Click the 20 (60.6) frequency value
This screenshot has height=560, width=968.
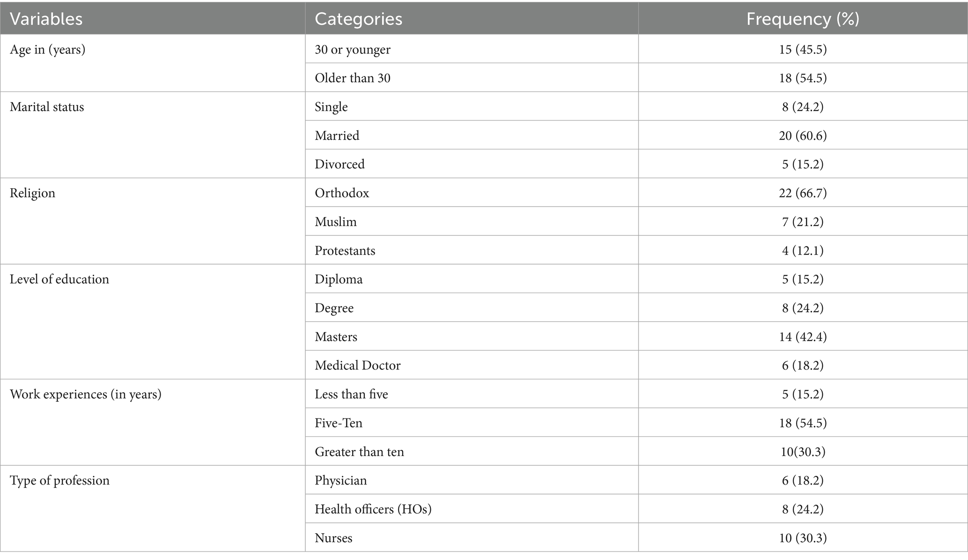pos(803,135)
